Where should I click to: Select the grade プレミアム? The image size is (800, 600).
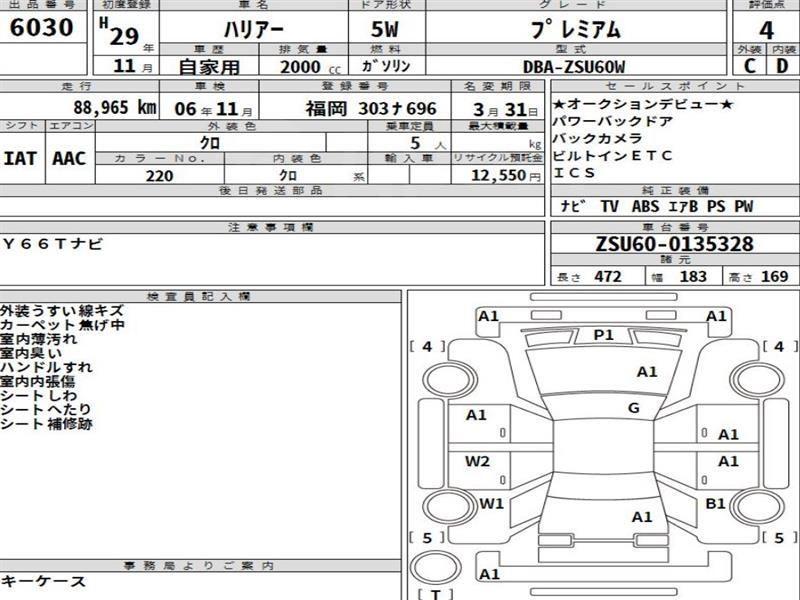[576, 29]
